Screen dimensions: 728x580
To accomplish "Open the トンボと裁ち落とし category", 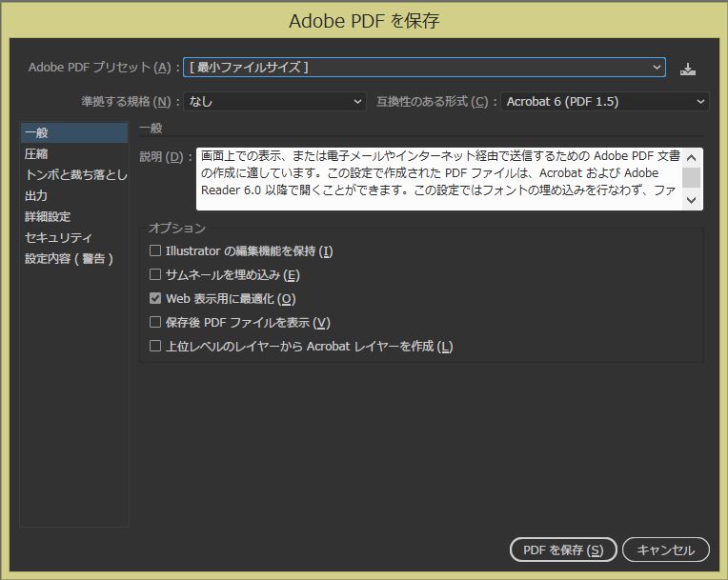I will tap(74, 174).
